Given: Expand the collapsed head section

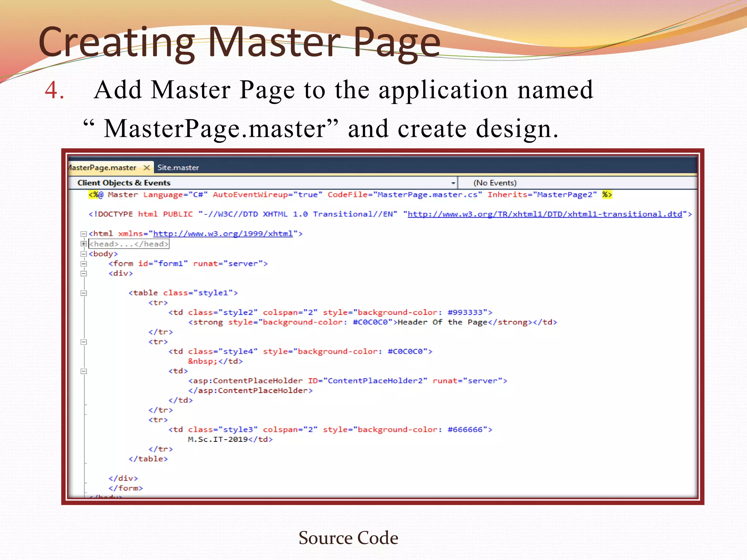Looking at the screenshot, I should point(84,244).
